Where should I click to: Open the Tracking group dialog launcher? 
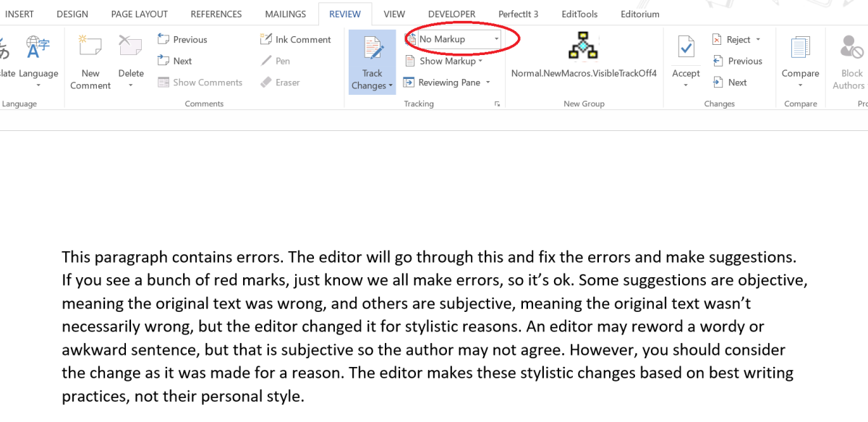click(x=497, y=104)
